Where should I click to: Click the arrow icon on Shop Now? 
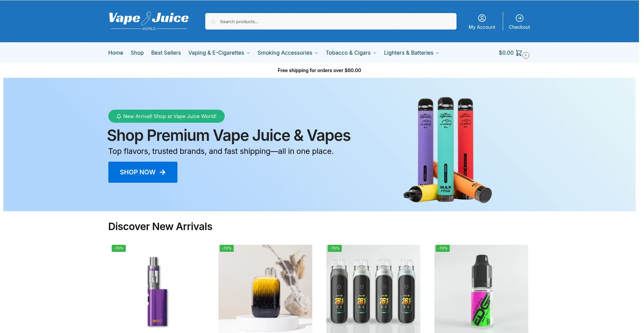163,172
